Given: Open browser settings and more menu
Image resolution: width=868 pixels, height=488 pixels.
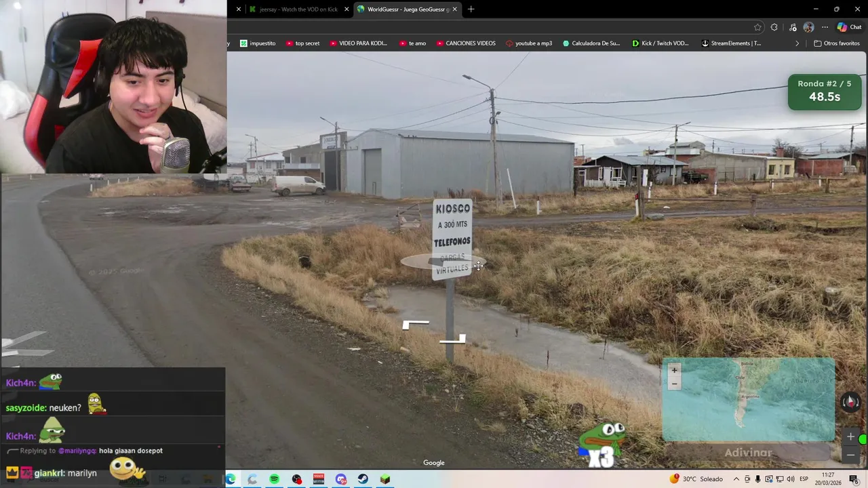Looking at the screenshot, I should [x=825, y=27].
